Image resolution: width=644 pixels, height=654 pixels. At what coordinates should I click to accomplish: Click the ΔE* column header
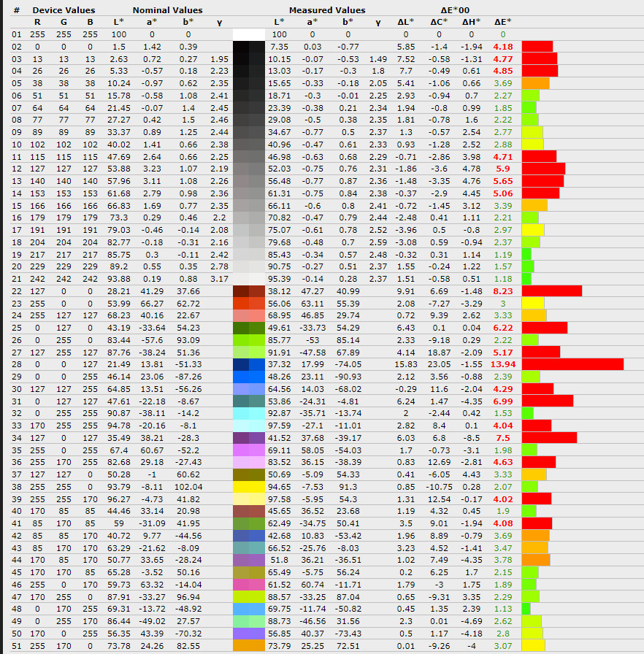tap(503, 22)
